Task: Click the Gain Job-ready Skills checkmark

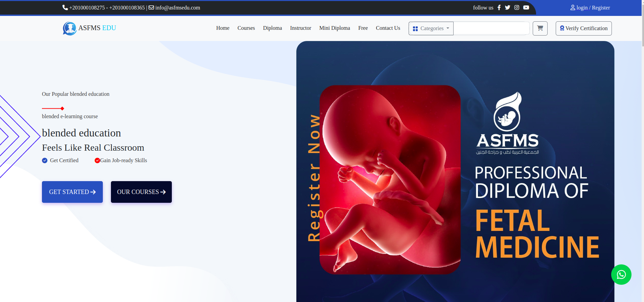Action: [97, 160]
